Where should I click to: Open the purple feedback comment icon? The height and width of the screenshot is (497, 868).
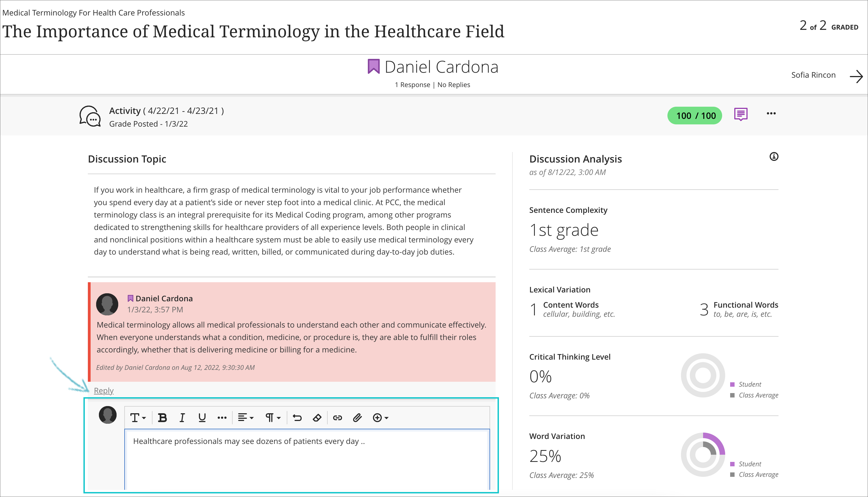click(740, 114)
